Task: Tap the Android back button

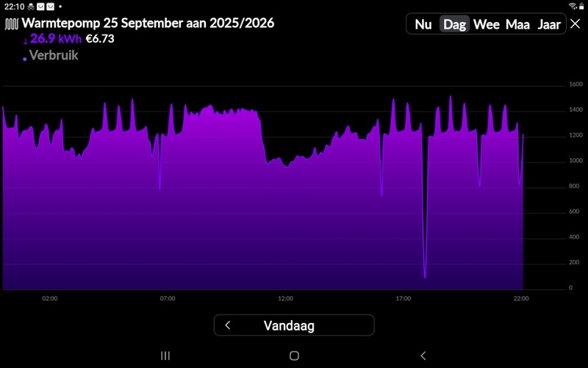Action: point(423,355)
